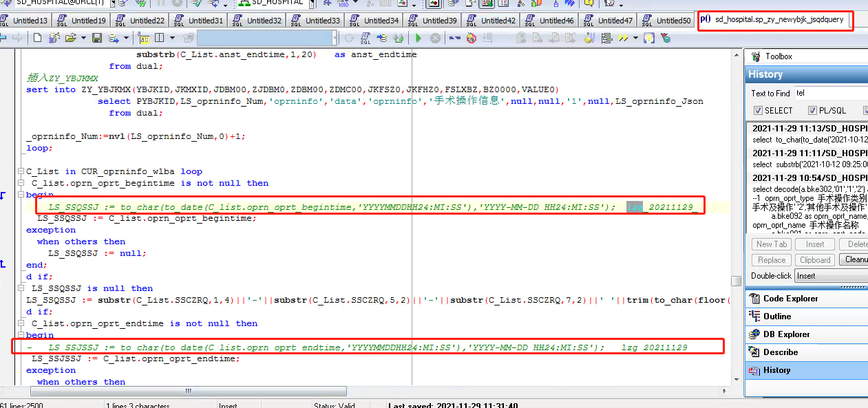Click the green database icon after light bulb
This screenshot has width=868, height=408.
click(x=666, y=38)
